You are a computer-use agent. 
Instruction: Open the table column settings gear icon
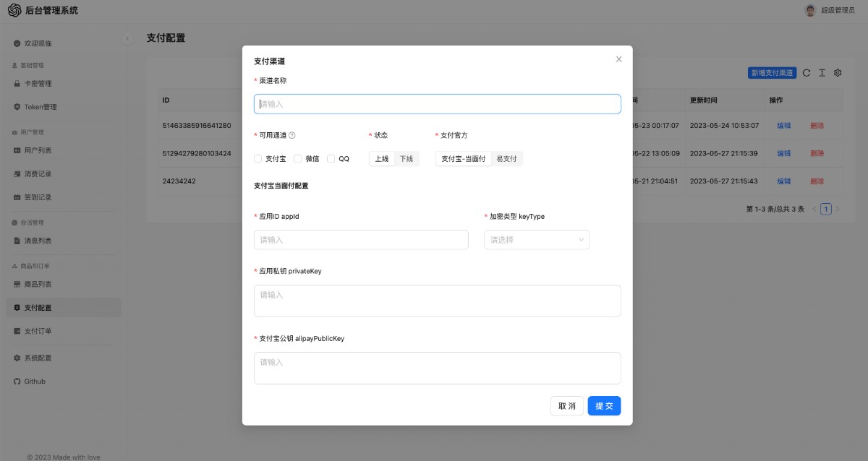pyautogui.click(x=838, y=73)
